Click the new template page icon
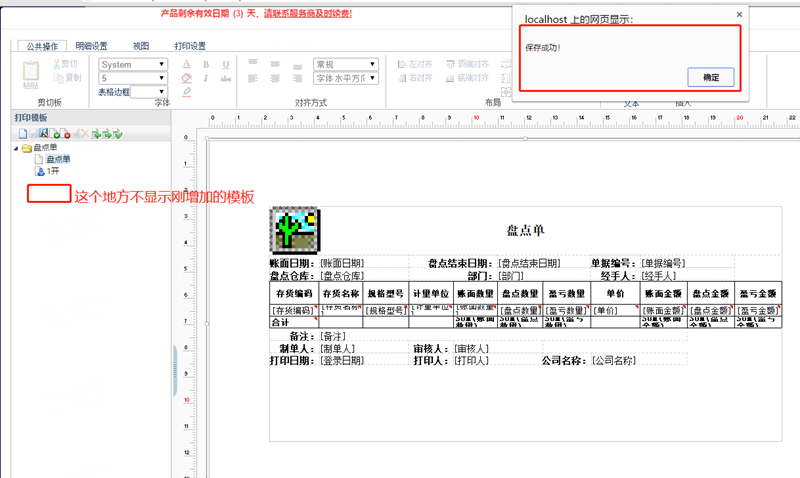The height and width of the screenshot is (478, 800). coord(23,134)
